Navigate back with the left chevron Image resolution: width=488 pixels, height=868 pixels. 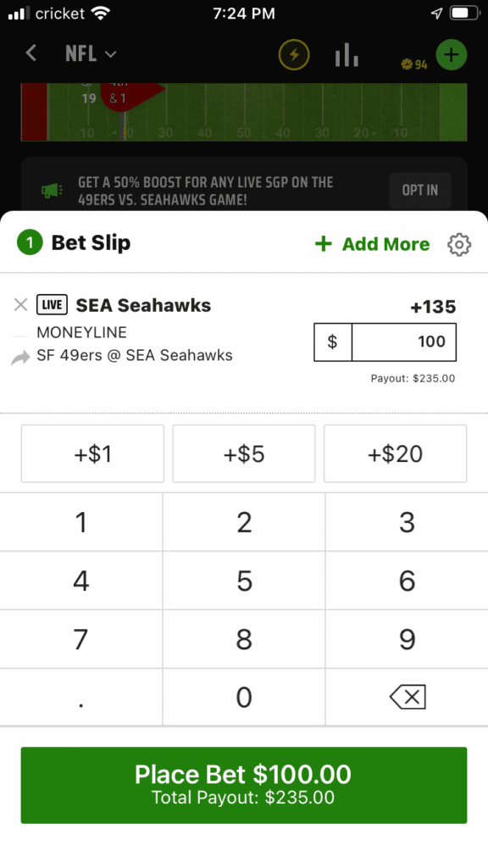click(30, 53)
